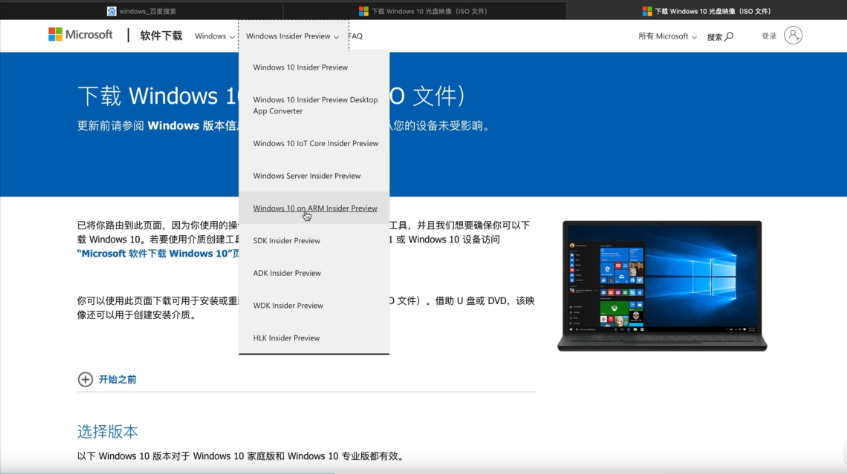Open the 所有 Microsoft dropdown
This screenshot has height=474, width=847.
(x=667, y=36)
